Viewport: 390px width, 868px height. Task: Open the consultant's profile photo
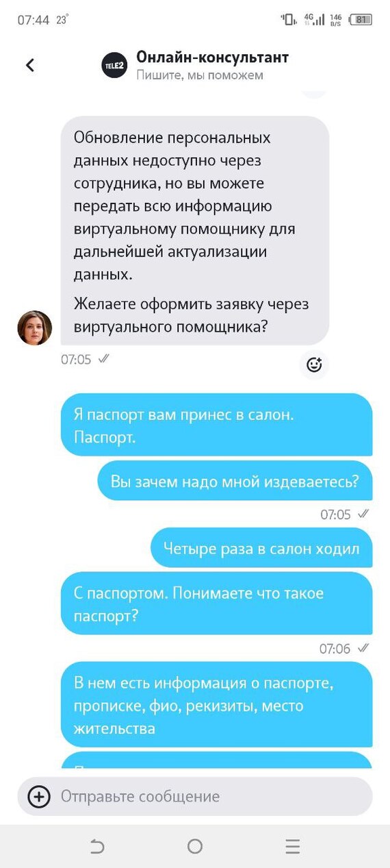click(34, 327)
